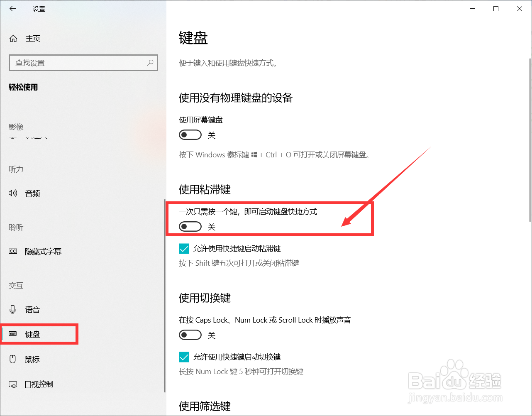Select the 键盘 keyboard icon in the sidebar
The width and height of the screenshot is (532, 416).
13,334
